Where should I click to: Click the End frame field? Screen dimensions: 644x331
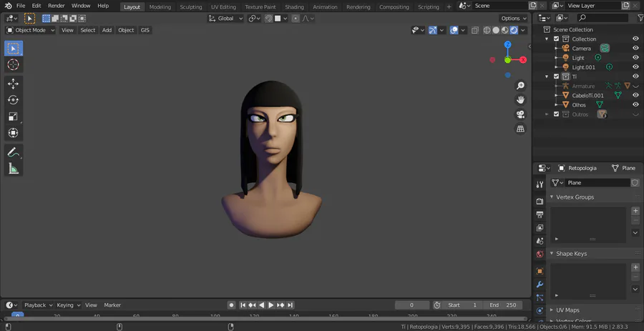pos(503,305)
